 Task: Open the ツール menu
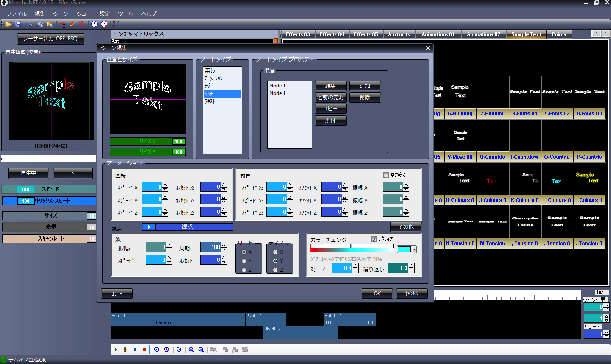click(x=125, y=14)
